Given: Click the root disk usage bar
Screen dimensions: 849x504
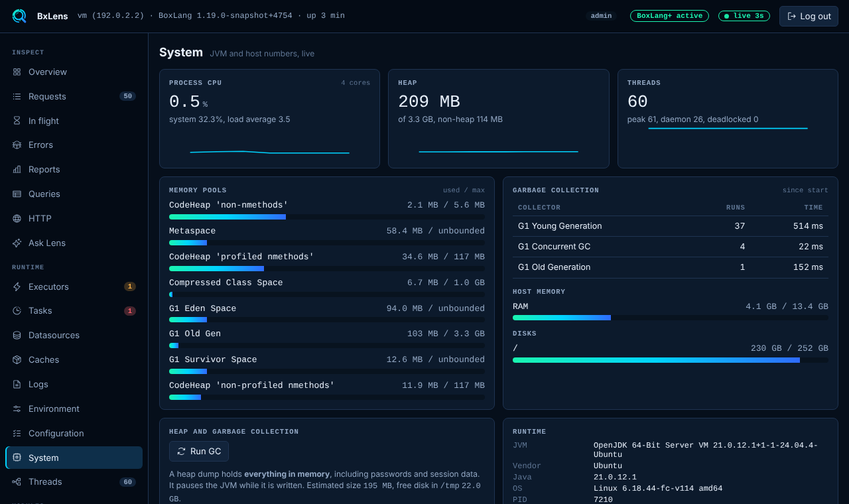Looking at the screenshot, I should click(671, 360).
